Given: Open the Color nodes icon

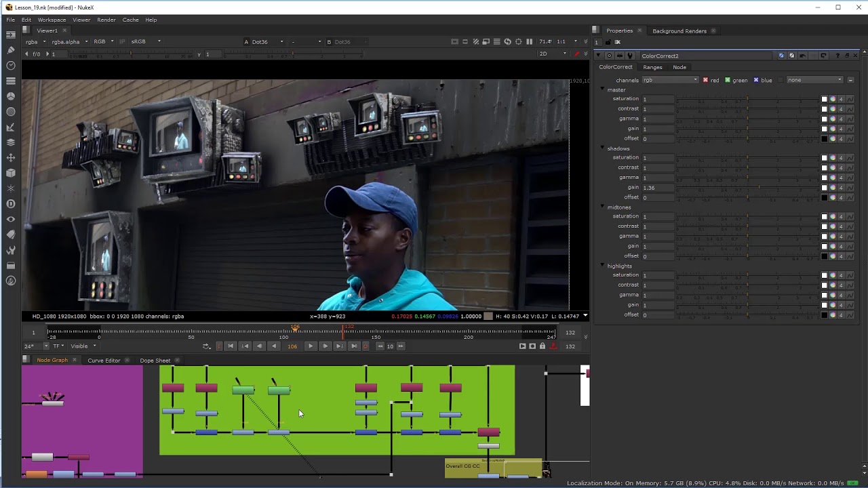Looking at the screenshot, I should click(x=10, y=96).
